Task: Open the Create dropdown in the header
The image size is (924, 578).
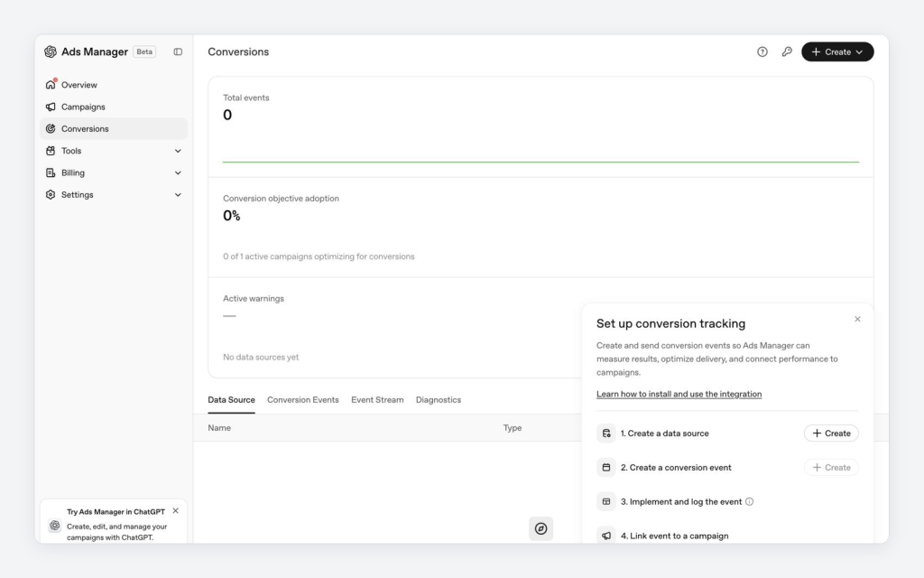Action: pos(837,51)
